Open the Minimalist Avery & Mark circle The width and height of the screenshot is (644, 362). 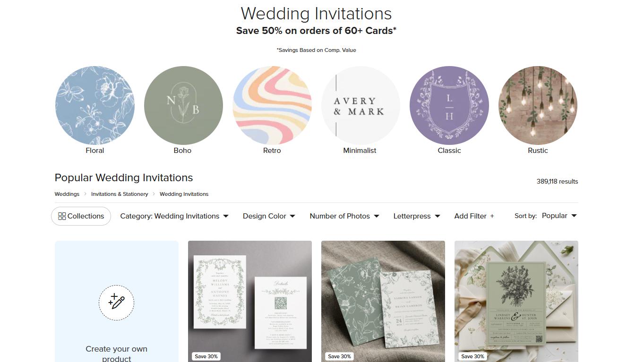tap(361, 105)
